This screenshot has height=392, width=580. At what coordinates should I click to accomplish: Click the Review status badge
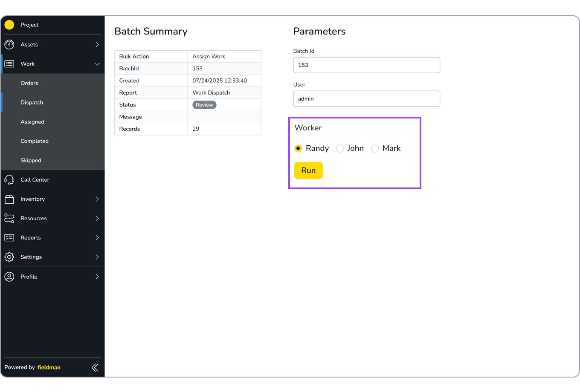coord(204,105)
